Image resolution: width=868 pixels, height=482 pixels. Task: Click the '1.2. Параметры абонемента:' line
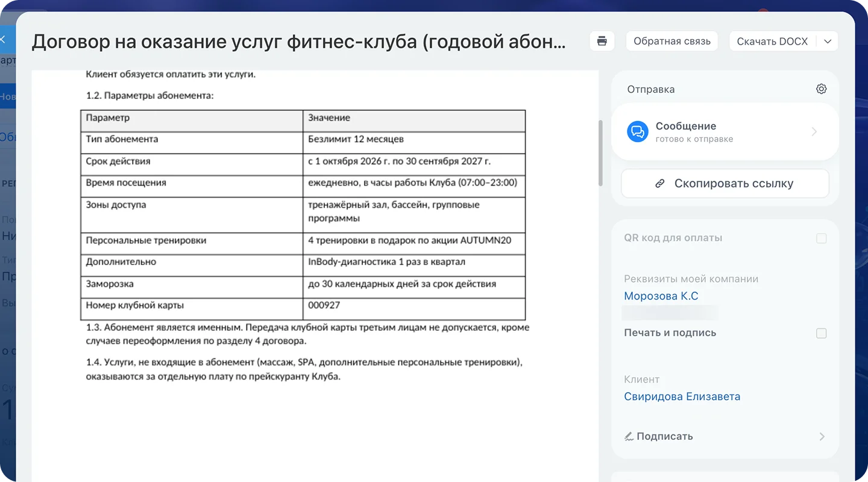tap(149, 96)
